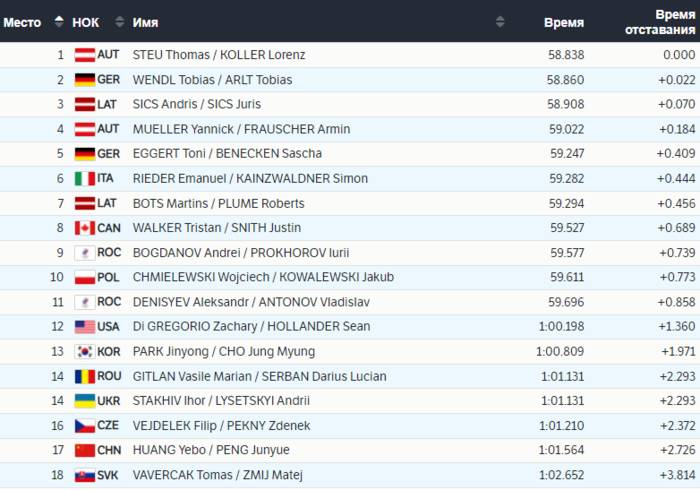700x490 pixels.
Task: Click the Время column header
Action: pyautogui.click(x=563, y=22)
